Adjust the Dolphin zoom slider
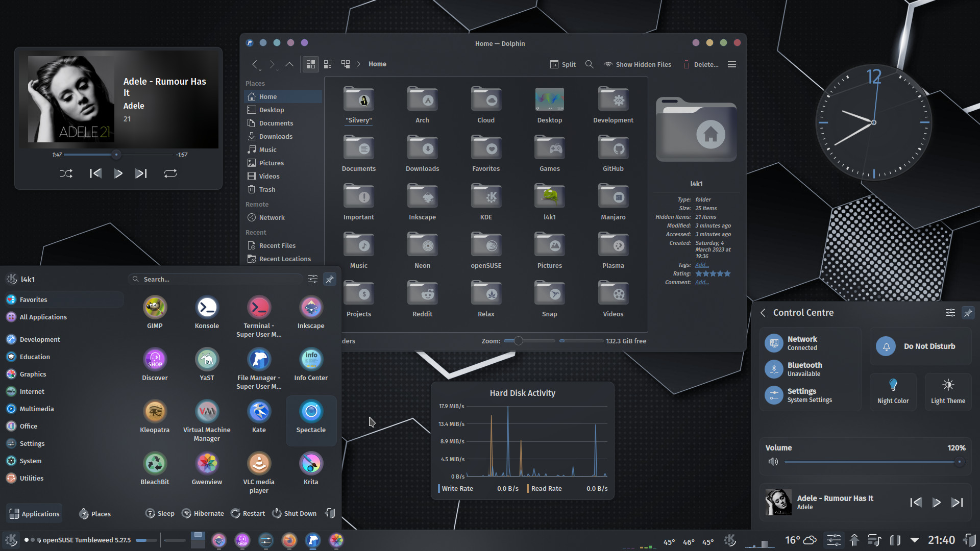Screen dimensions: 980x551 529,341
